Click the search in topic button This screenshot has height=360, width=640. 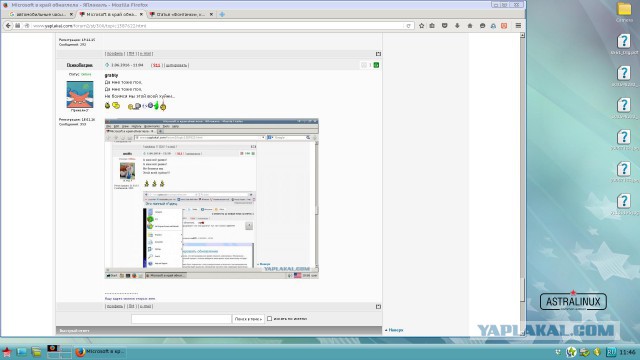point(248,319)
